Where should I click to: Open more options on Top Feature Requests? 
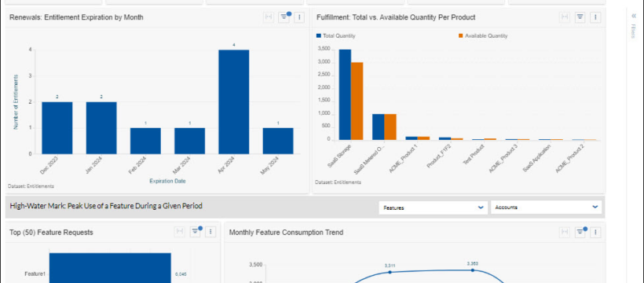[x=210, y=232]
